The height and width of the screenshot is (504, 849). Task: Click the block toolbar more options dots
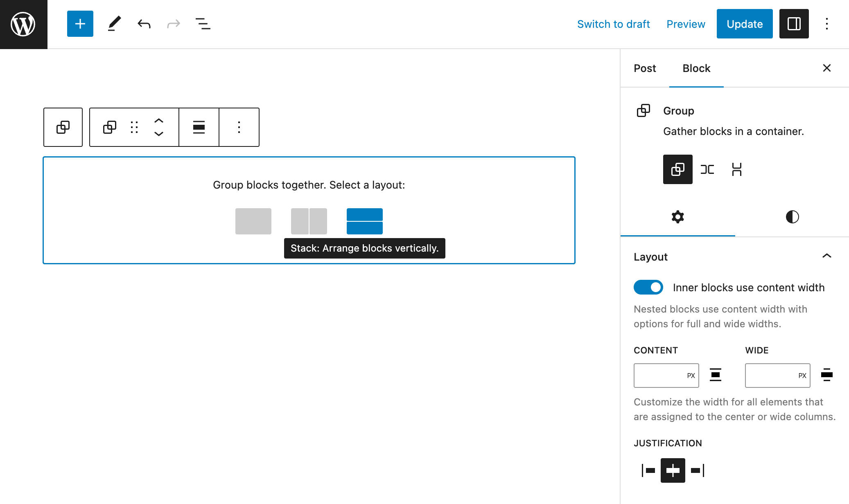pos(239,127)
